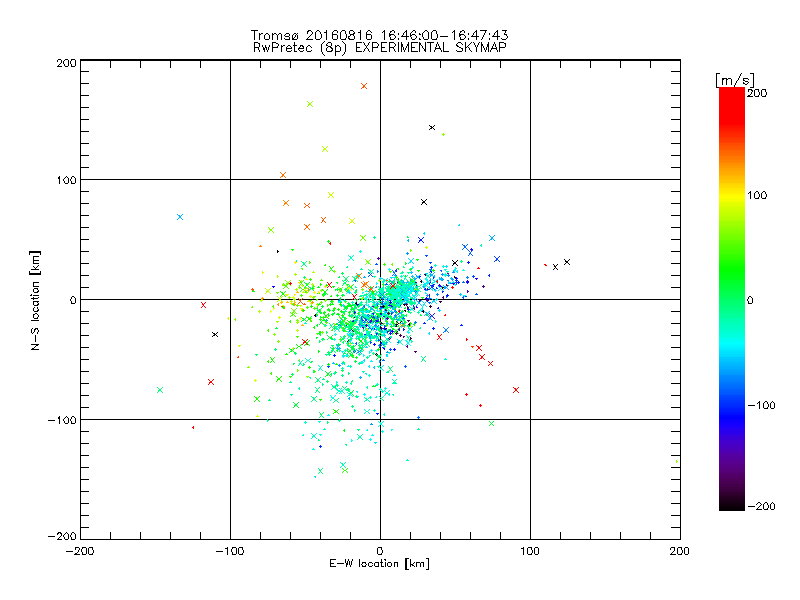Click the N-S axis "-200" tick label
This screenshot has width=800, height=600.
click(x=62, y=536)
